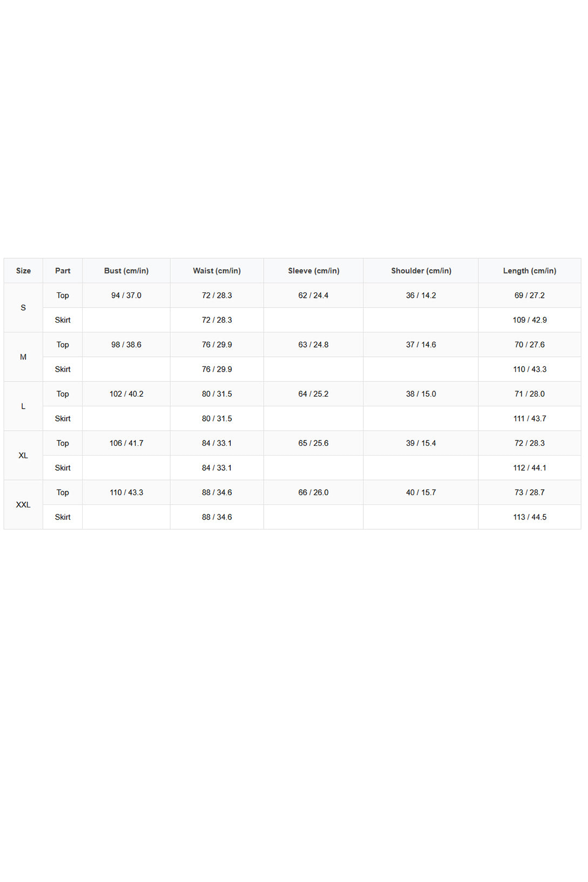Click the XXL size cell
Viewport: 588px width, 882px height.
(23, 505)
